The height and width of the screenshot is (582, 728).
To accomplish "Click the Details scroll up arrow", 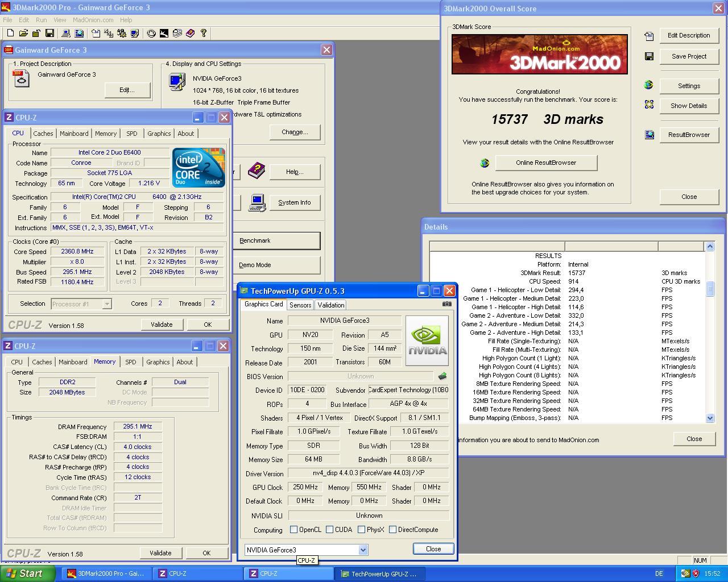I will pyautogui.click(x=710, y=246).
